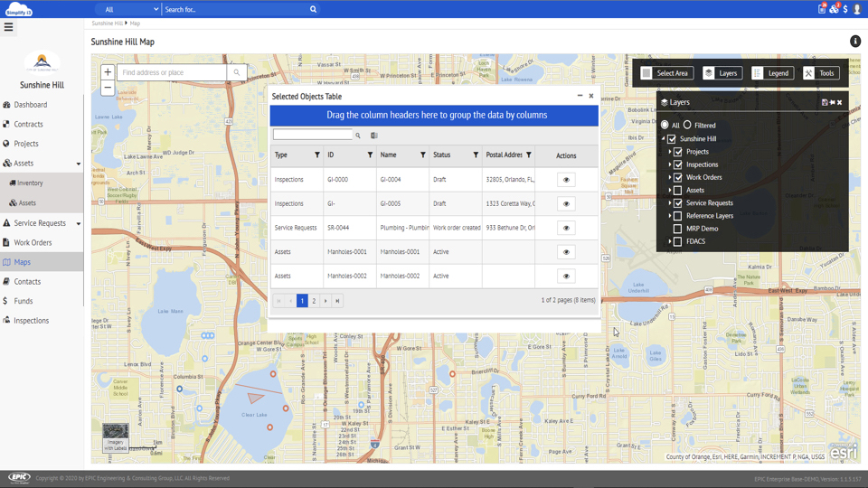Open the All search scope dropdown
Screen dimensions: 868x488
point(131,9)
